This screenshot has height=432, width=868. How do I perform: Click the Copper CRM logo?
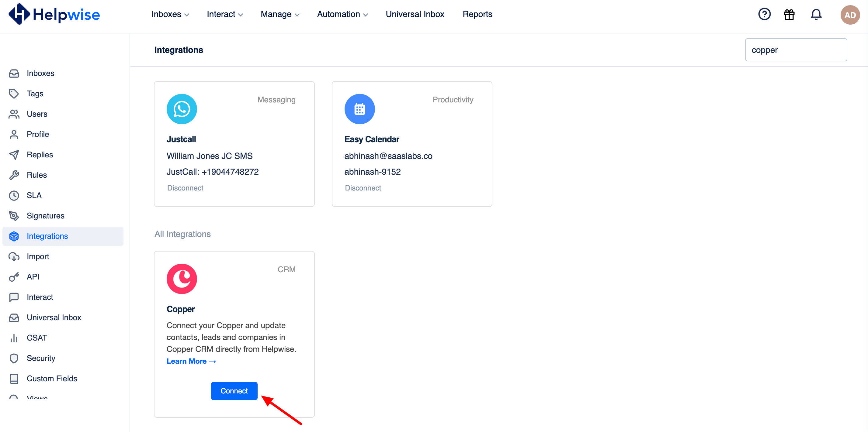click(182, 279)
